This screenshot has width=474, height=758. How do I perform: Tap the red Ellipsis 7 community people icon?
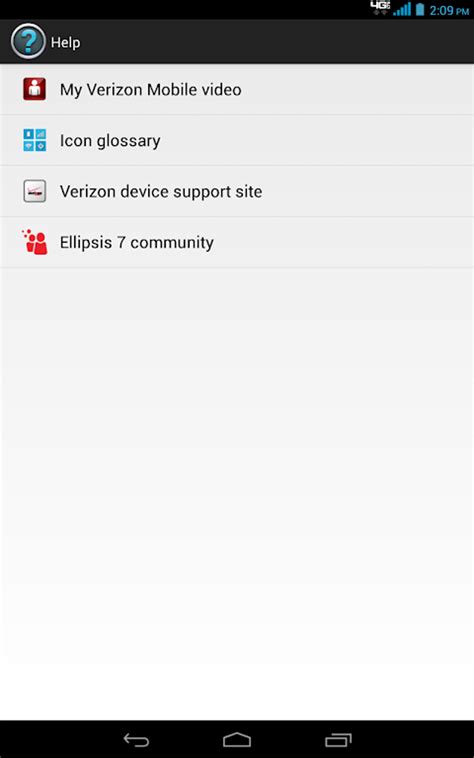(x=34, y=242)
